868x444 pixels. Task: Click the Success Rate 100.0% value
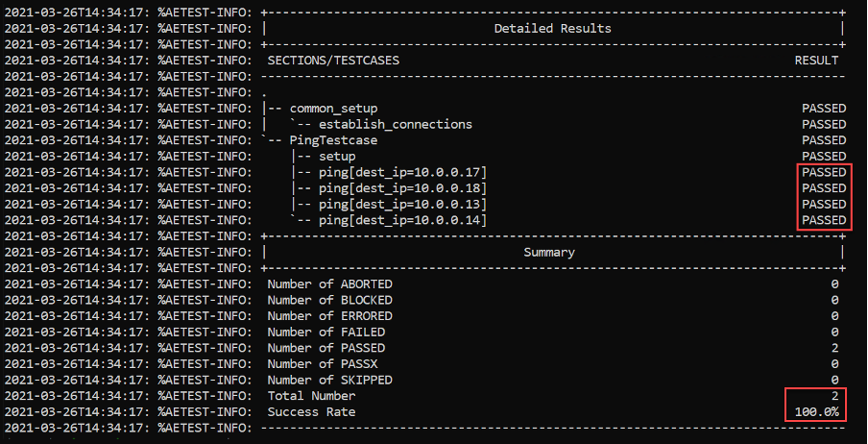point(816,412)
